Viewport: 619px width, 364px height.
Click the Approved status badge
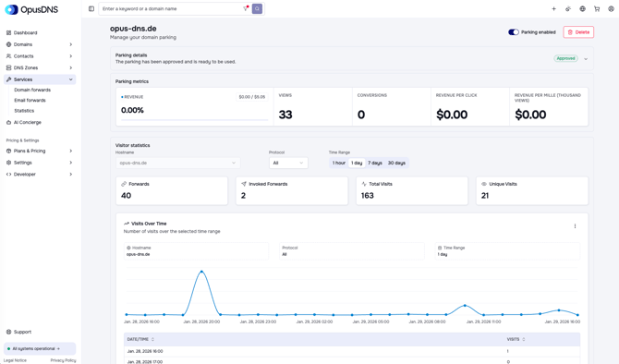coord(565,58)
